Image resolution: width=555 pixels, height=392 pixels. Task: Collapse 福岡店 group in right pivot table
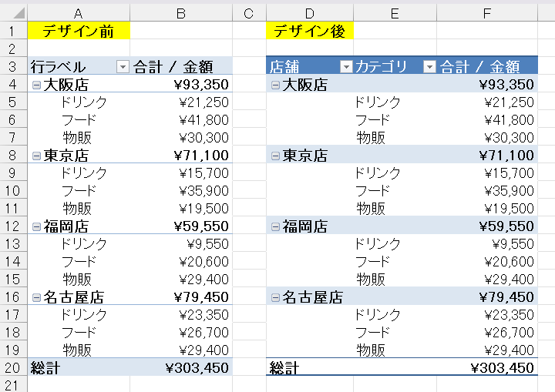(275, 226)
